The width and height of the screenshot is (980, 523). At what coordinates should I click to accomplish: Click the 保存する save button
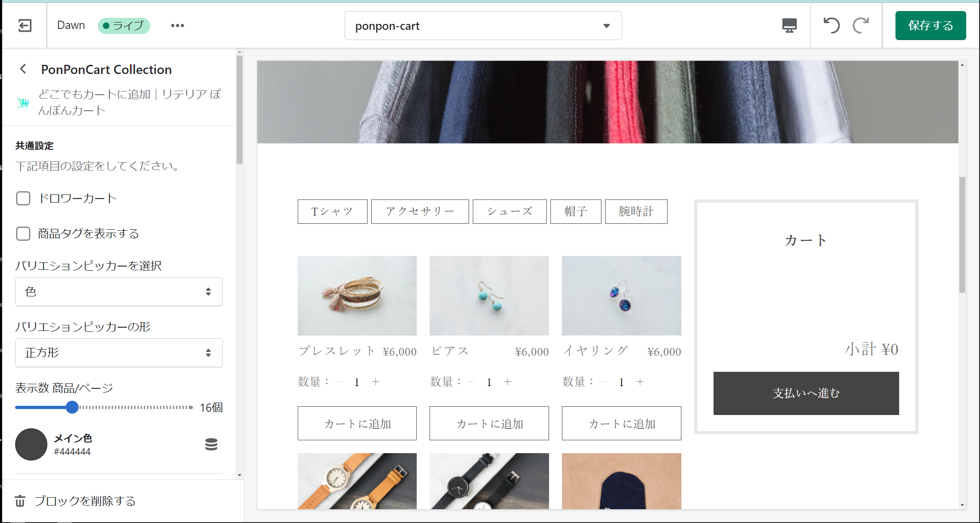pyautogui.click(x=930, y=25)
